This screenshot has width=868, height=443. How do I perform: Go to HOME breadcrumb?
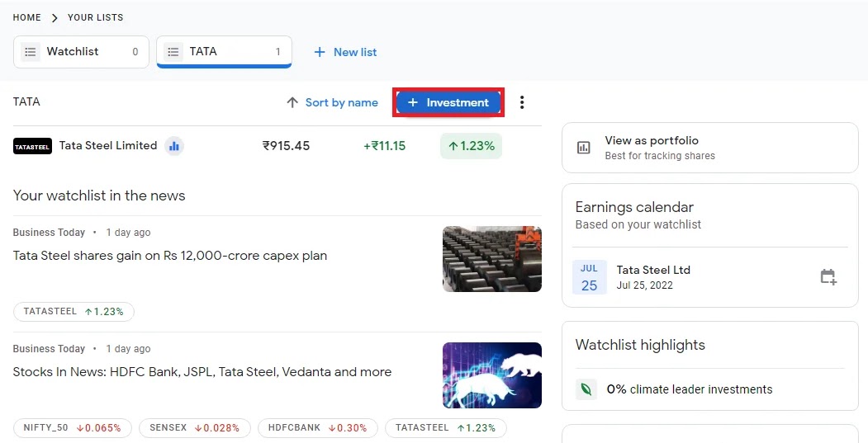(26, 17)
